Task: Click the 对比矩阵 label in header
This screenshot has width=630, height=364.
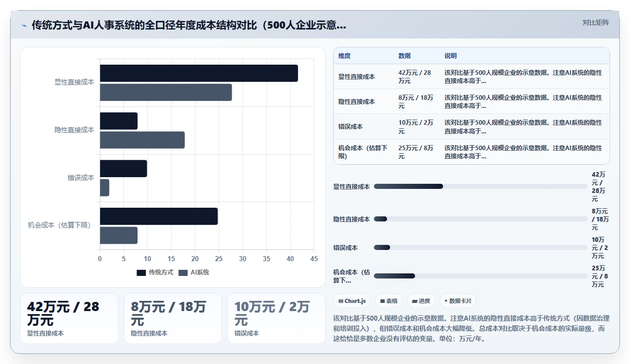Action: click(x=595, y=22)
